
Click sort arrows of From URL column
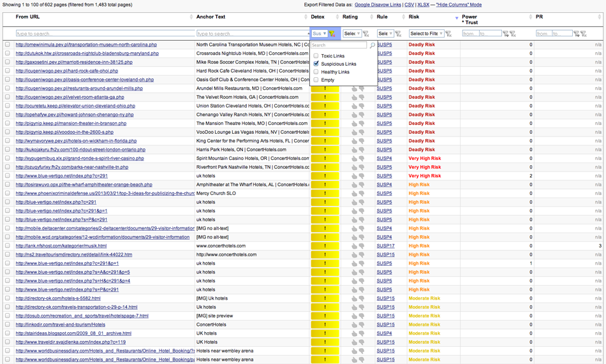click(x=191, y=17)
